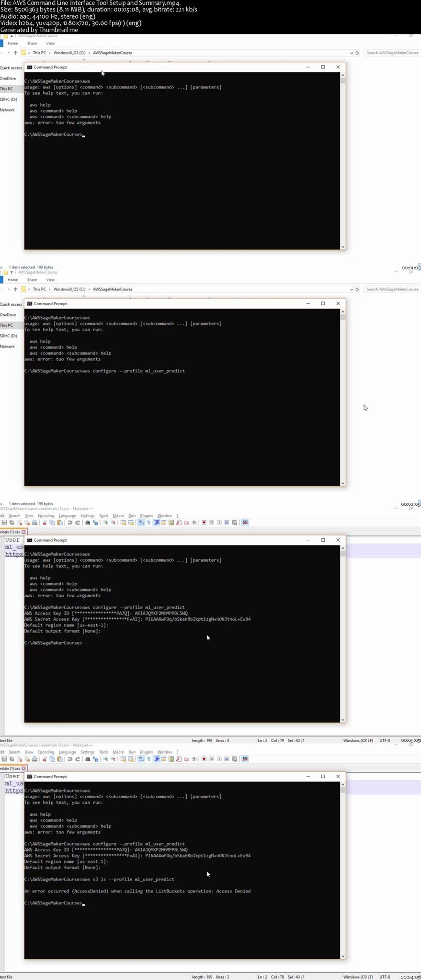Image resolution: width=421 pixels, height=980 pixels.
Task: Click spell-check ABC icon in 00:03:05 frame toolbar
Action: pos(245,523)
